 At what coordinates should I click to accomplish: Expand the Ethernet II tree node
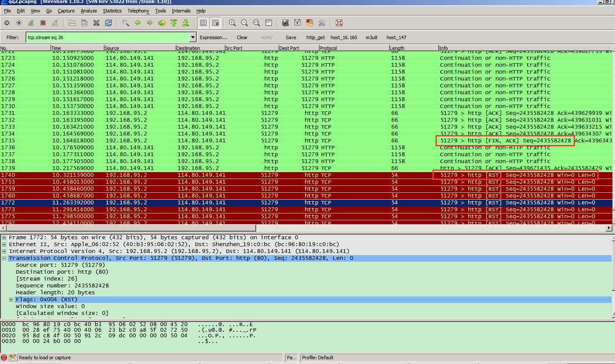pos(4,244)
